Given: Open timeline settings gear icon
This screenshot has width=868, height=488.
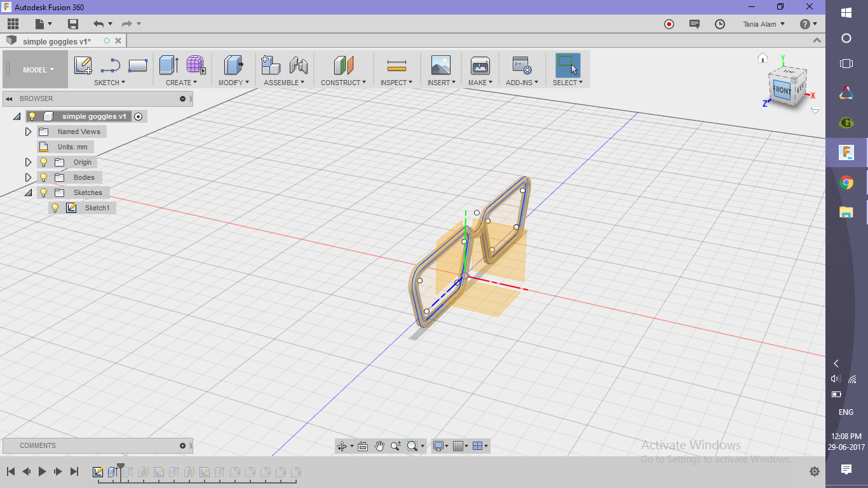Looking at the screenshot, I should 815,471.
